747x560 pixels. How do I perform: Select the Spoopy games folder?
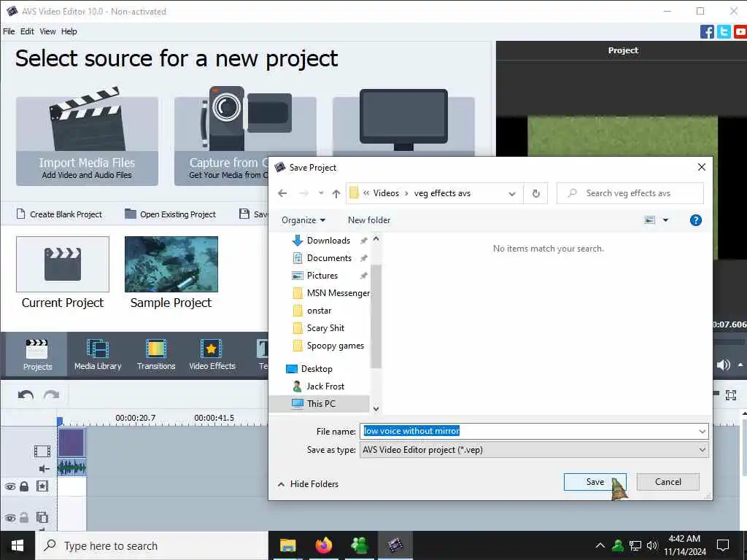[x=336, y=346]
